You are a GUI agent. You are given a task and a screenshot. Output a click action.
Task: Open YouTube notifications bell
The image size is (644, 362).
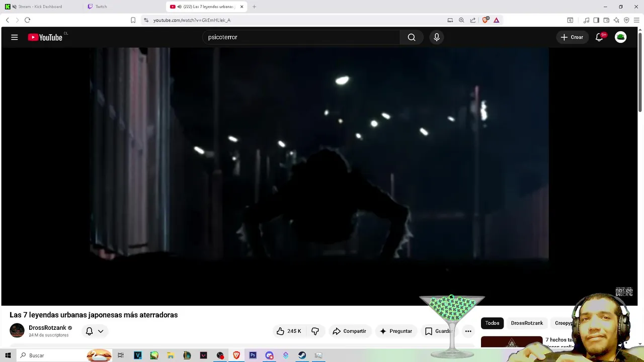click(x=599, y=37)
